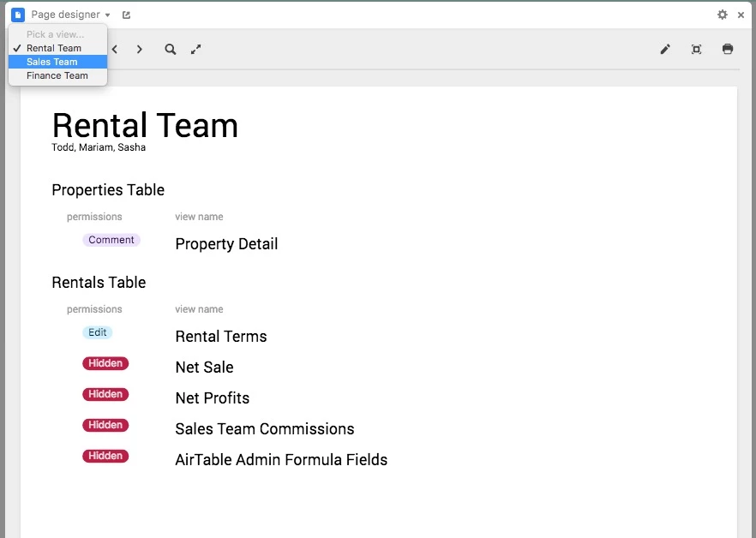
Task: Close the Page designer block
Action: (x=741, y=15)
